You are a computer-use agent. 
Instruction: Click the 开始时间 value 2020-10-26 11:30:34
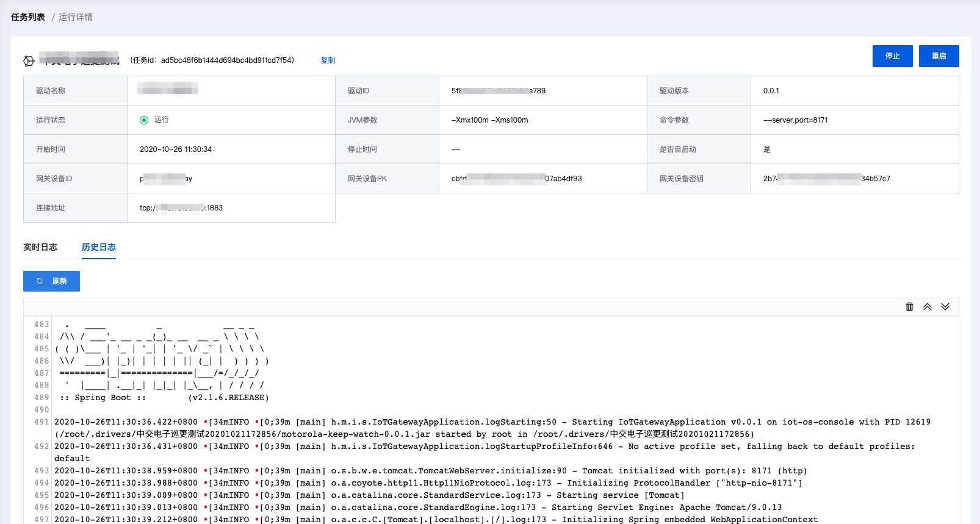[176, 149]
